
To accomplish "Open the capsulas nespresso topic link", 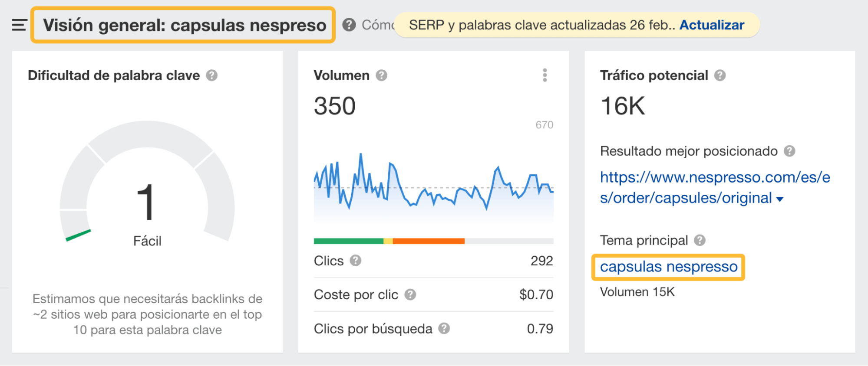I will click(669, 266).
